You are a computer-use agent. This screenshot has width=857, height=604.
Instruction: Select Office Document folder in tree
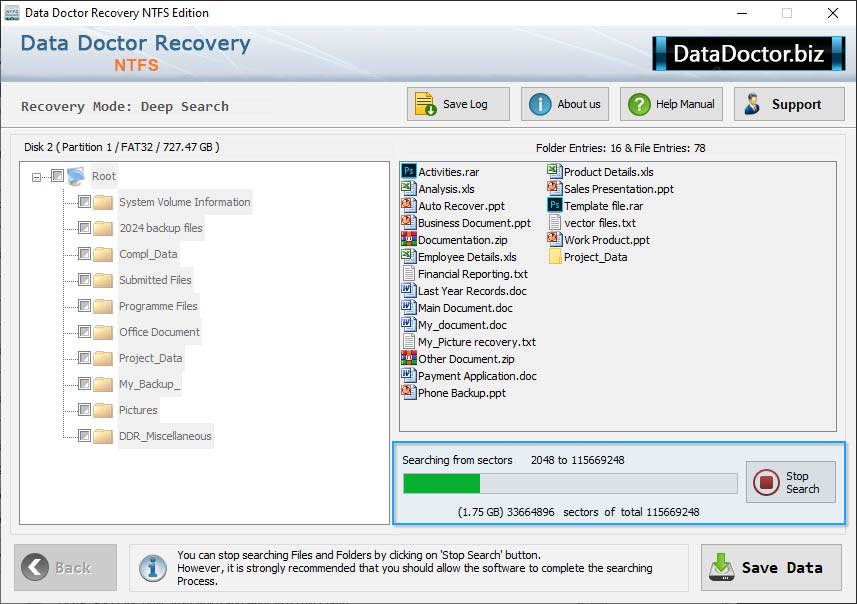pos(160,332)
